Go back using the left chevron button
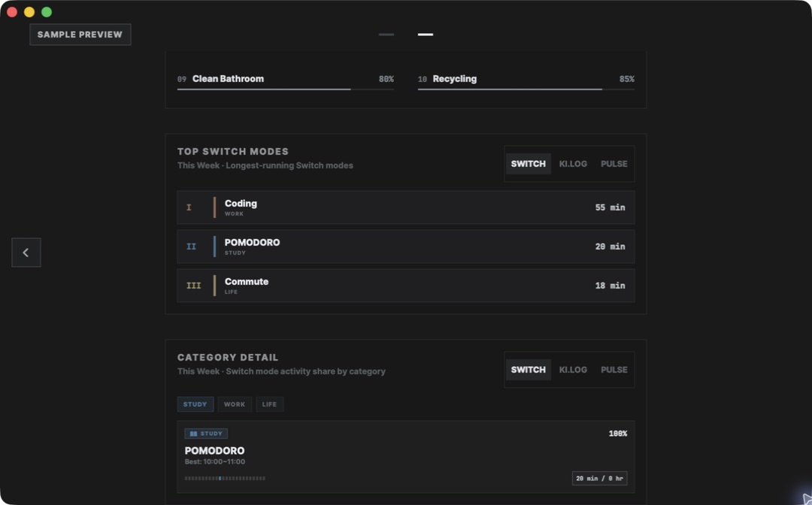 (x=26, y=252)
